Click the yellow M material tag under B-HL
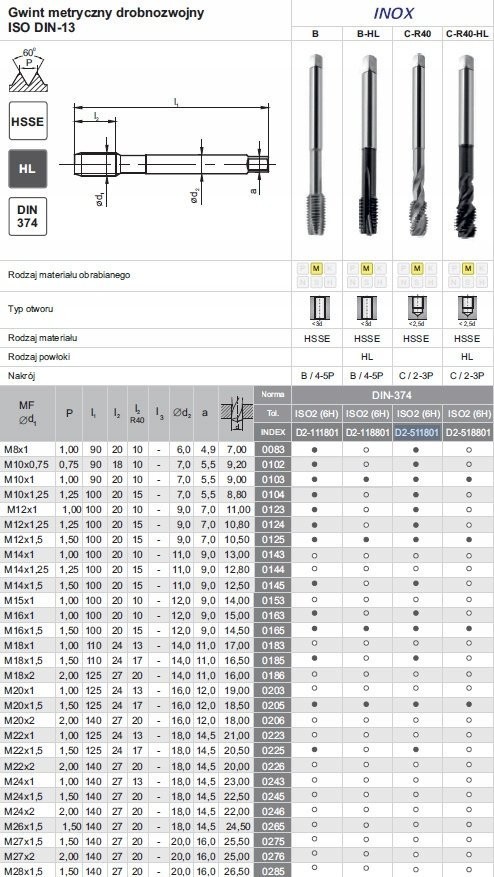Image resolution: width=494 pixels, height=877 pixels. coord(366,268)
